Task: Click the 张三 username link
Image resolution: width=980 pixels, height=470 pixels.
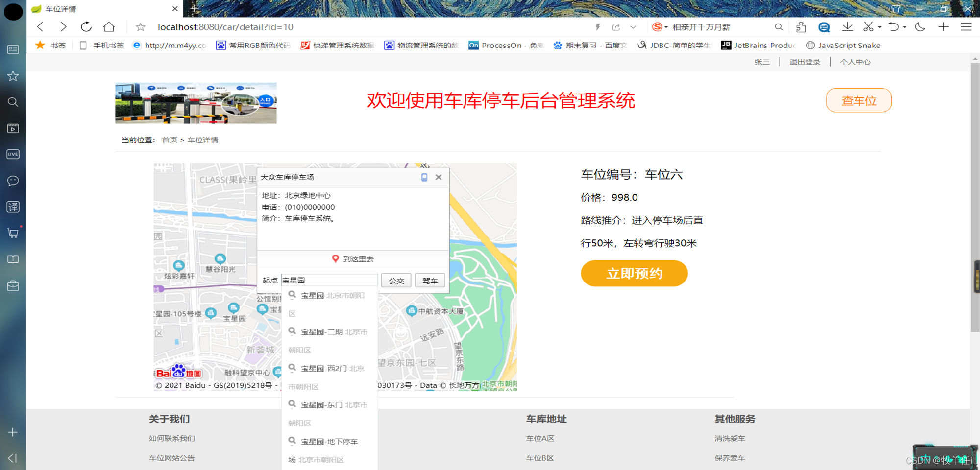Action: point(762,62)
